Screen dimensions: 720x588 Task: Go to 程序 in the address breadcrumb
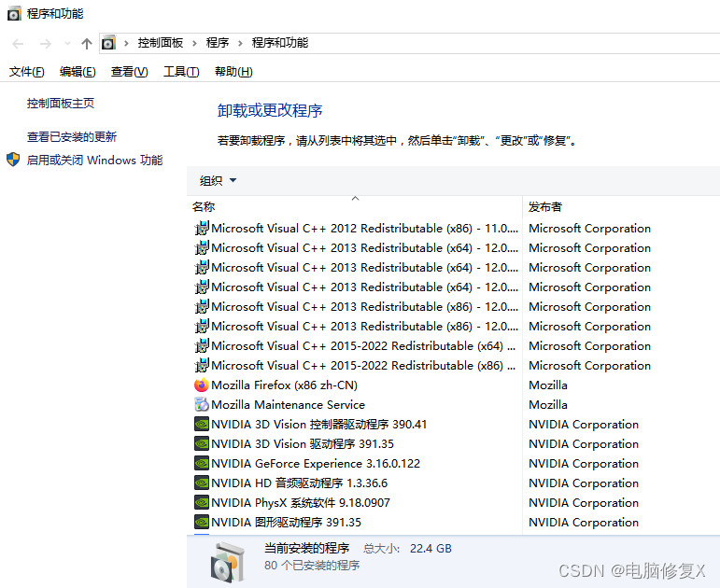coord(218,43)
